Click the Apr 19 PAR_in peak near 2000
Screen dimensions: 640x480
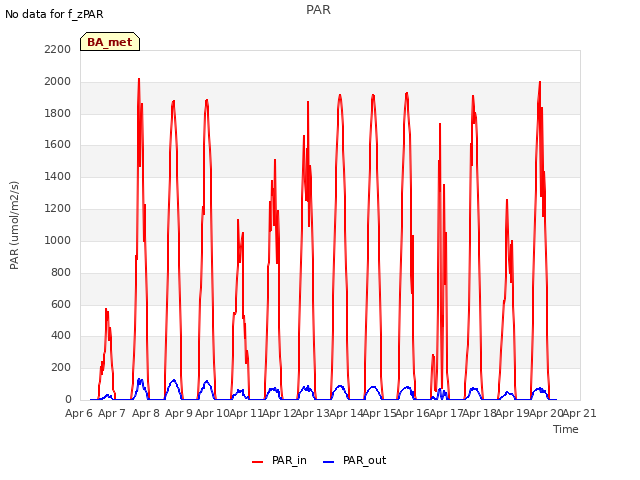tap(540, 82)
